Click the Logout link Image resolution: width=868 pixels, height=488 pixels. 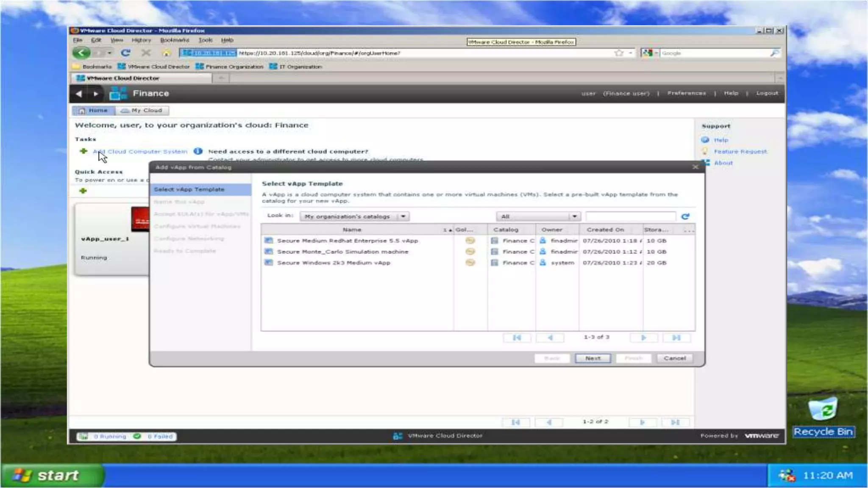pos(767,93)
